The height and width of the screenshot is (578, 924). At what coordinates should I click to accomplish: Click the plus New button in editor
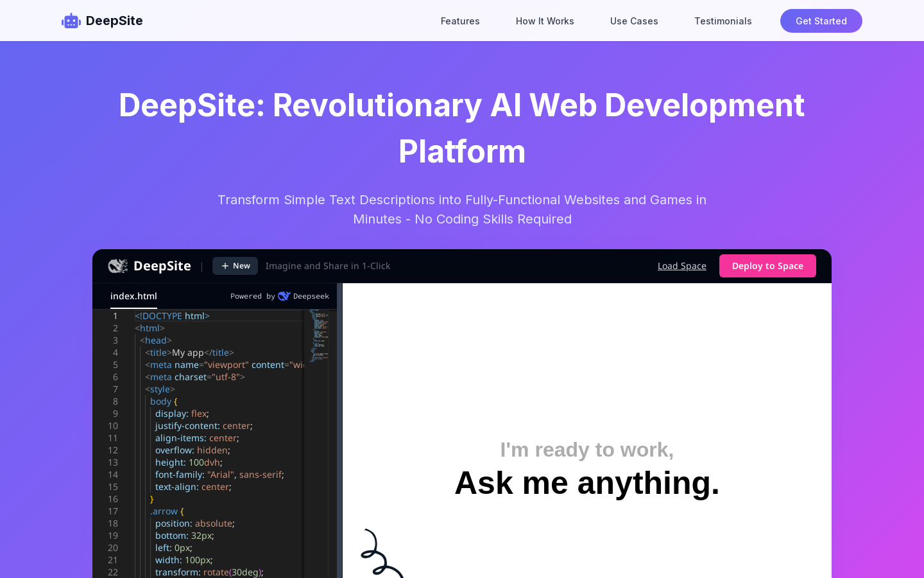235,266
